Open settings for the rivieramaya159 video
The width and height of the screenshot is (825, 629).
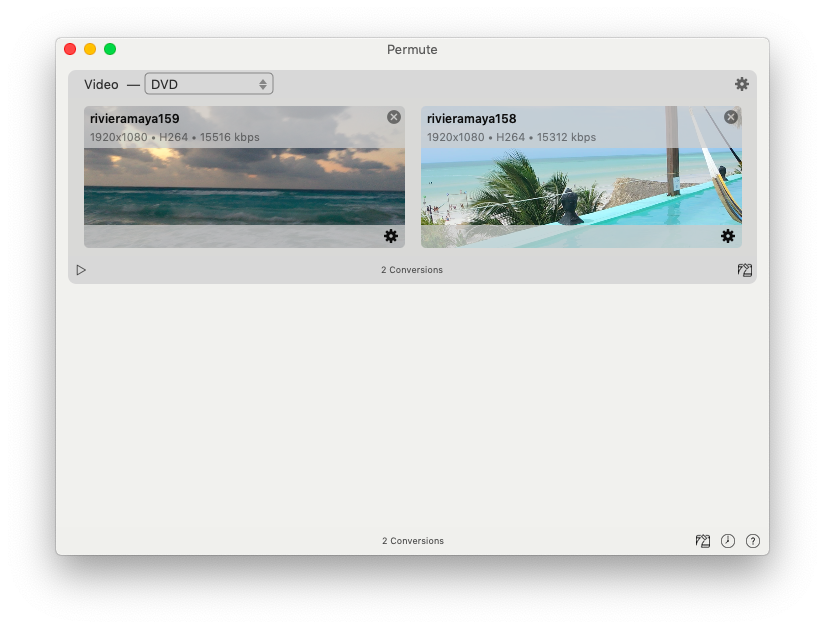(391, 236)
